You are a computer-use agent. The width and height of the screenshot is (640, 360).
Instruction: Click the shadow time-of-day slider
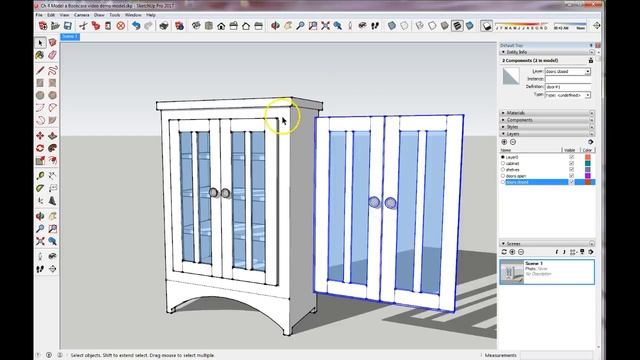(x=569, y=26)
